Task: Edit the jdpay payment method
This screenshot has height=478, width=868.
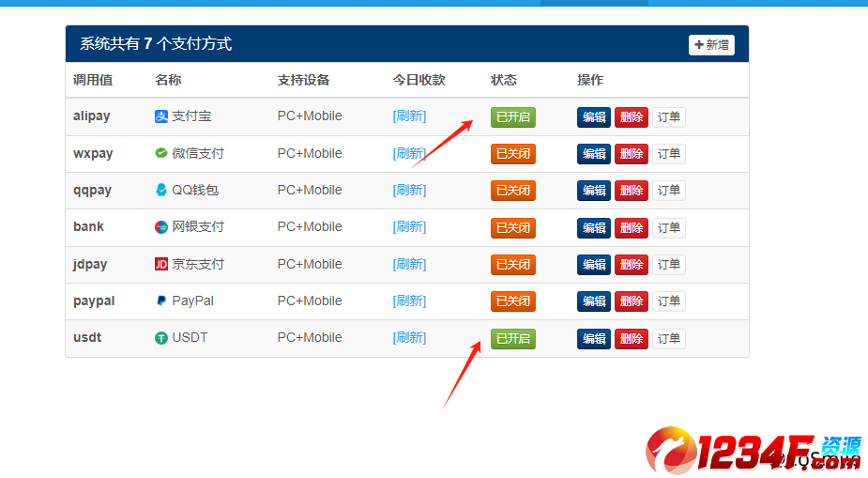Action: coord(594,265)
